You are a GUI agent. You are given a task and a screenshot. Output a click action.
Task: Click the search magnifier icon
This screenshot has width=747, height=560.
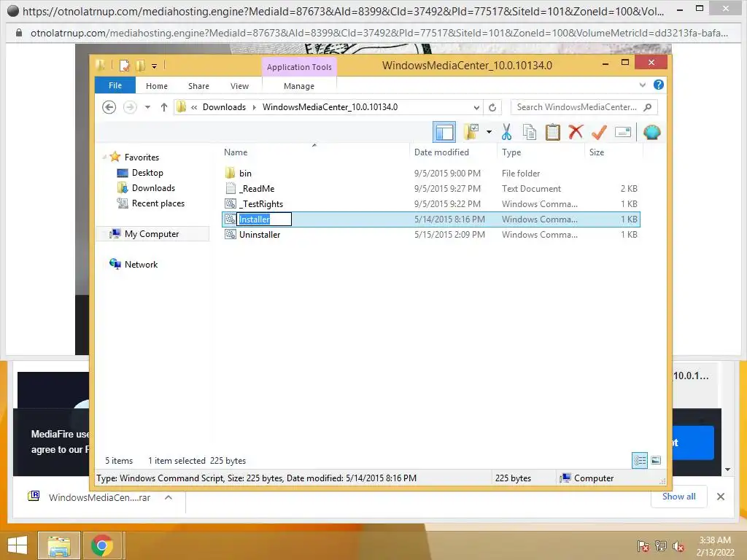coord(648,107)
